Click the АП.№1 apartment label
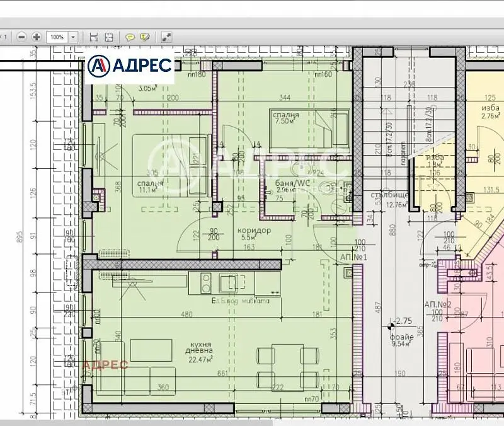Image resolution: width=504 pixels, height=426 pixels. click(x=353, y=258)
